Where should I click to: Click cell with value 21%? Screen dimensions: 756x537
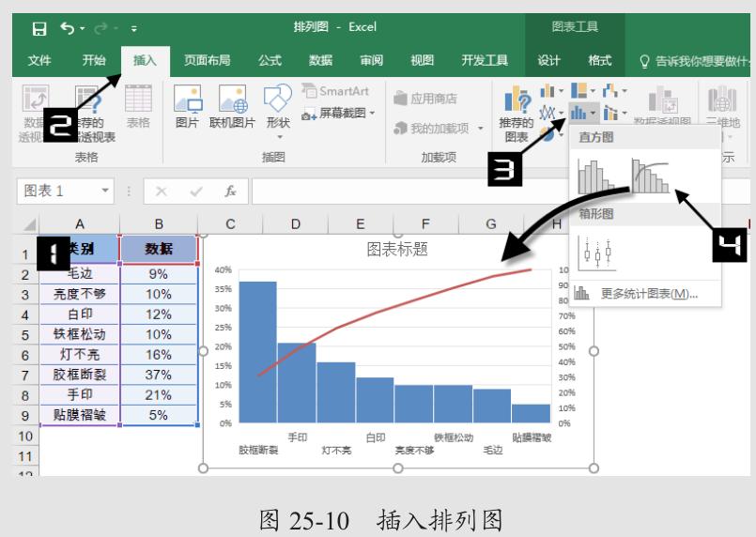coord(159,395)
